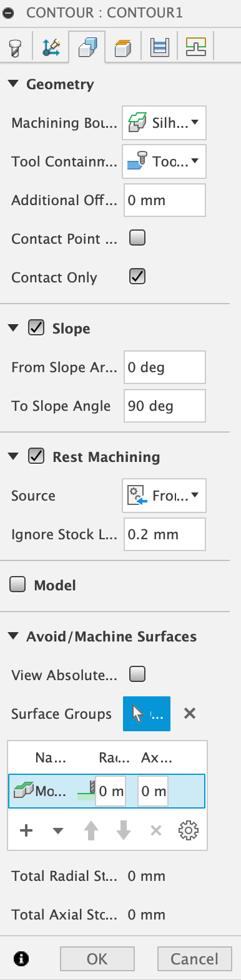Clear the Surface Groups selection with X
Image resolution: width=241 pixels, height=980 pixels.
pos(190,714)
